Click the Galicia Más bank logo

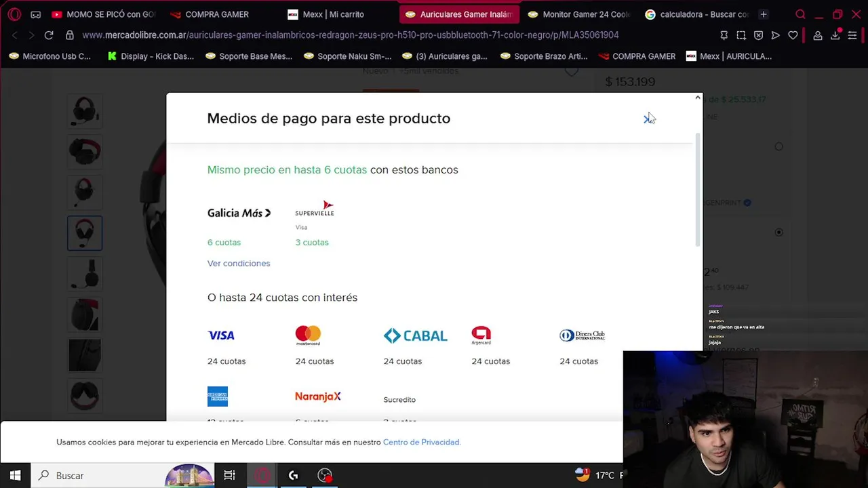point(239,213)
